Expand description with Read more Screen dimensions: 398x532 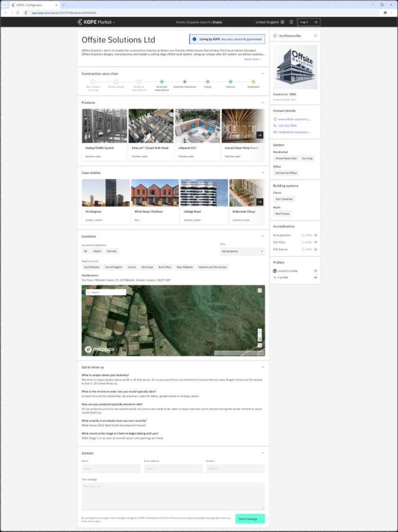[253, 59]
